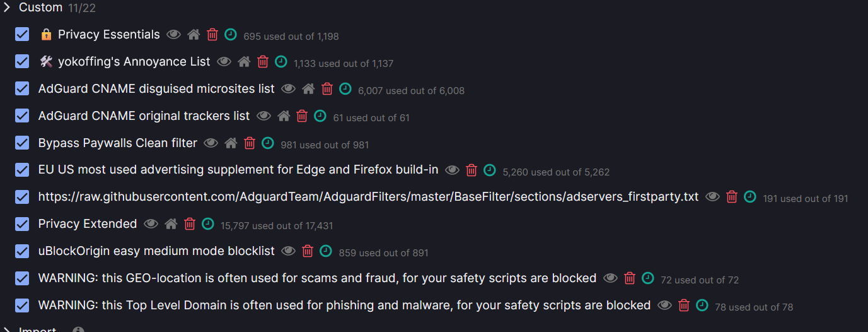Expand the Import section chevron
This screenshot has height=332, width=868.
(x=7, y=330)
